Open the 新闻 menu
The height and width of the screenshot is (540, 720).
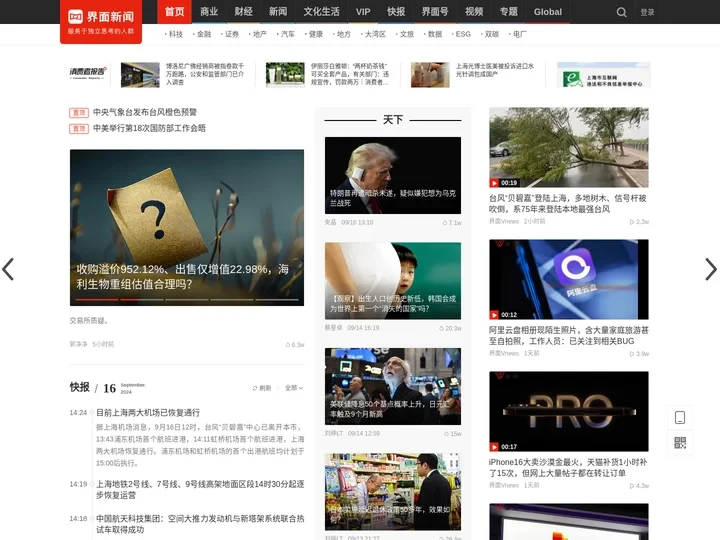(x=278, y=11)
